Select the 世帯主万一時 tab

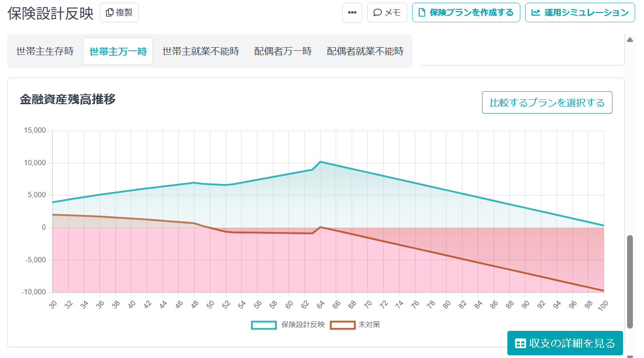(117, 51)
